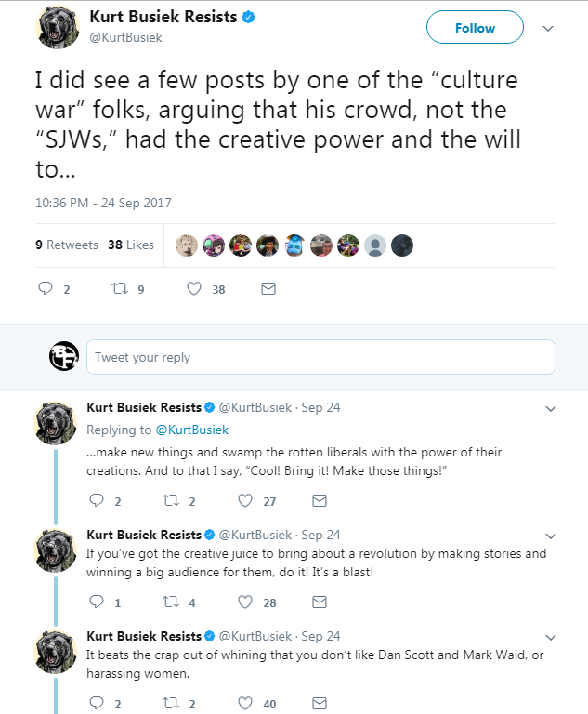Viewport: 588px width, 714px height.
Task: Open verified badge next to main tweet author name
Action: (249, 18)
